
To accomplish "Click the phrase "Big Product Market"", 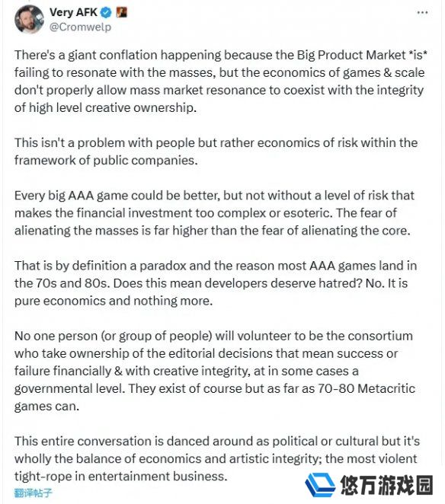I will click(351, 55).
